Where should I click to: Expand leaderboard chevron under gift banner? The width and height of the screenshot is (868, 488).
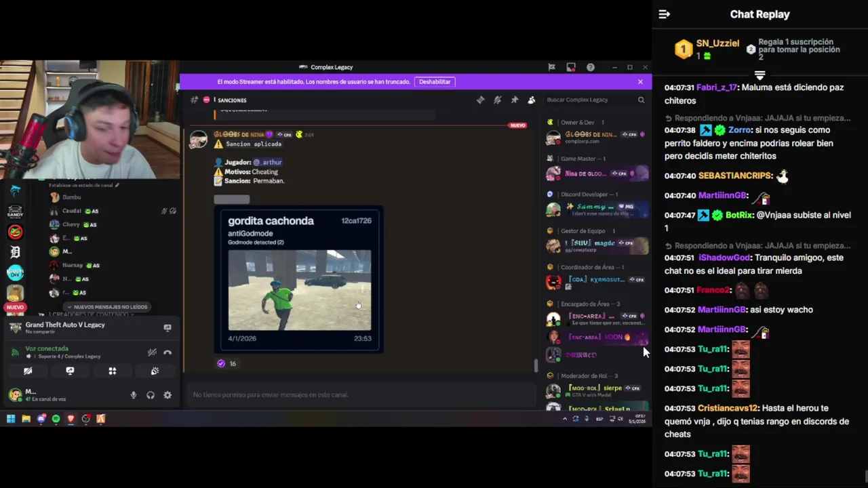point(759,75)
